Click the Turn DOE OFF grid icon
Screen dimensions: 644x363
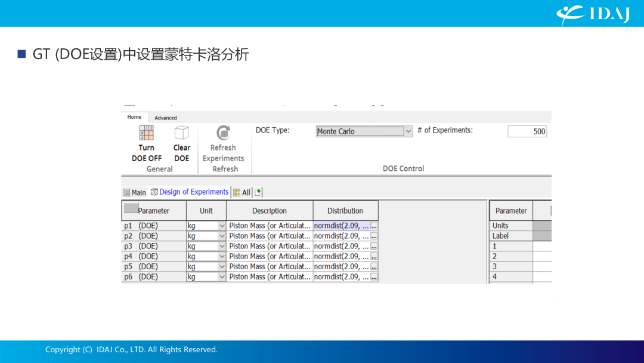tap(146, 133)
